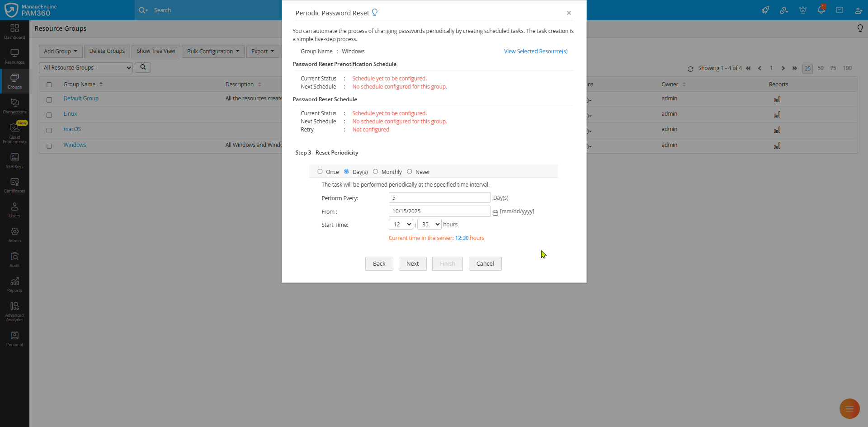The height and width of the screenshot is (427, 868).
Task: Select the Never radio option
Action: (410, 172)
